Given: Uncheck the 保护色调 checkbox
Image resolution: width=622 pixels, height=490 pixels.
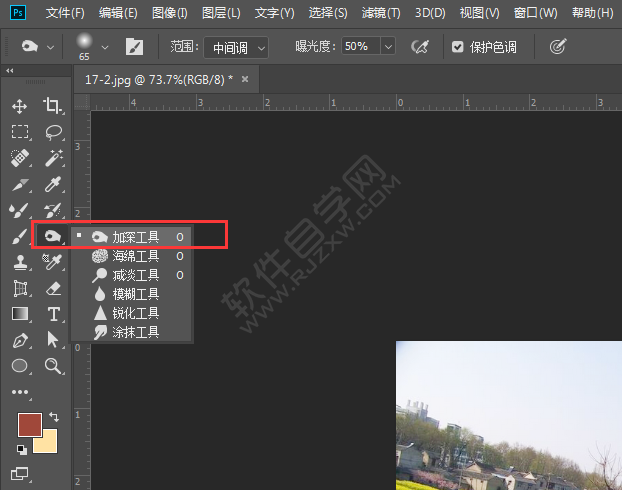Looking at the screenshot, I should [457, 47].
